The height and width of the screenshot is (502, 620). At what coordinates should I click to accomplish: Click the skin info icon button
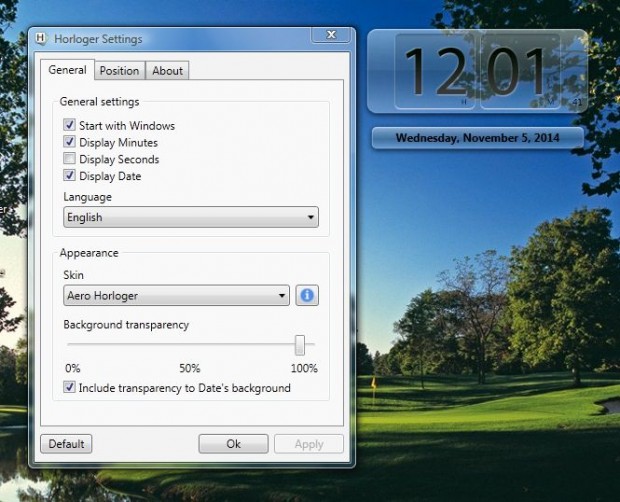pos(307,295)
